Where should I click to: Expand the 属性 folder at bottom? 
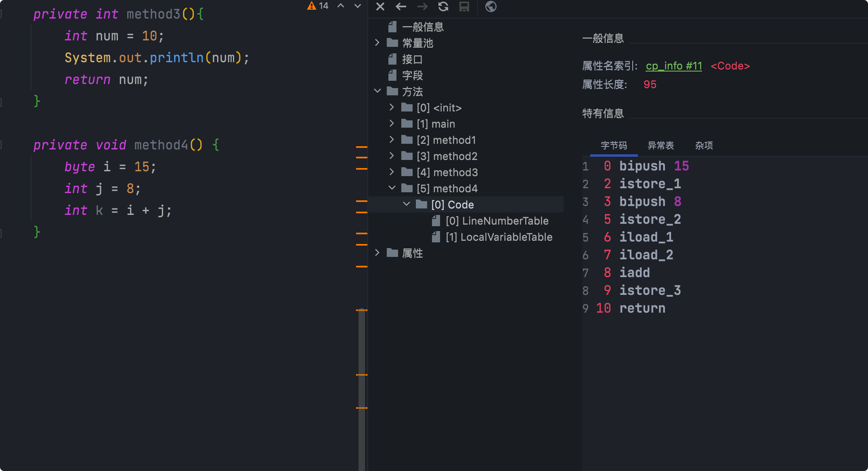[377, 253]
